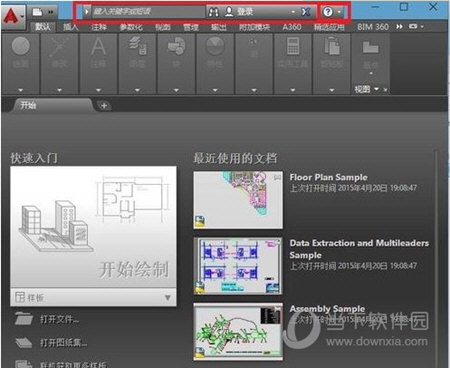This screenshot has height=368, width=450.
Task: Click the 开始绘制 start drawing tile
Action: (x=93, y=227)
